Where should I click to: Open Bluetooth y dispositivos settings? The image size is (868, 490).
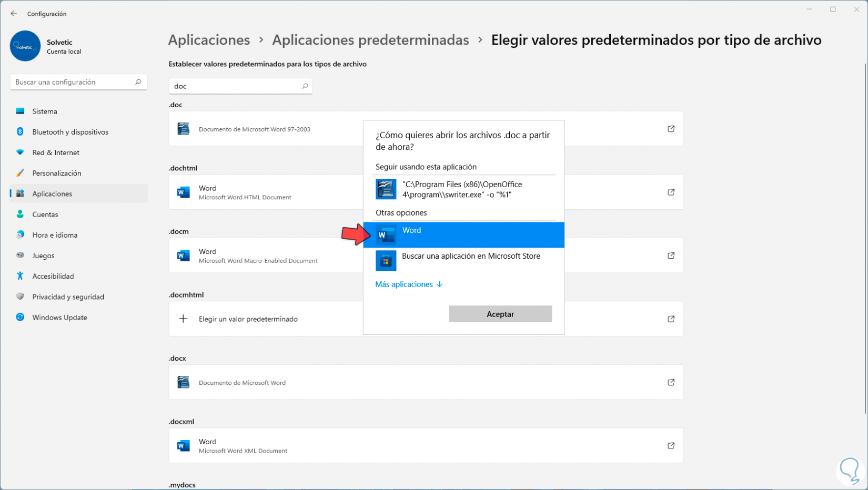tap(79, 131)
